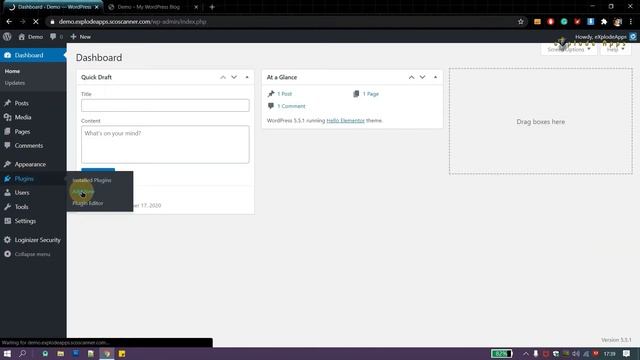Open the Extensions puzzle icon
The width and height of the screenshot is (640, 360).
point(604,22)
